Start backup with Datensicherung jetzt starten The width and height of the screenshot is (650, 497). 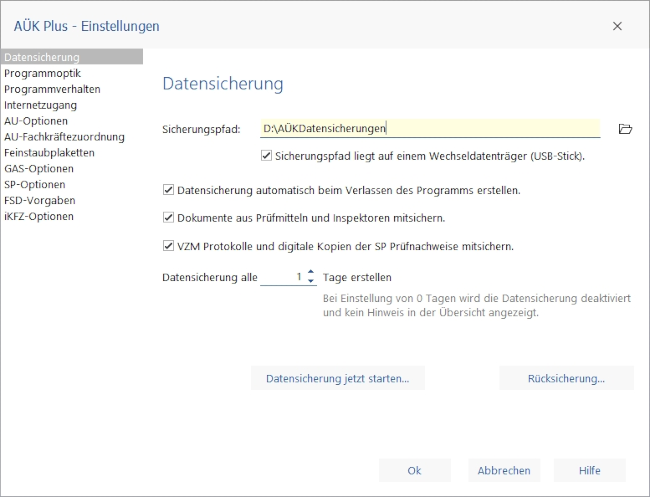[337, 378]
